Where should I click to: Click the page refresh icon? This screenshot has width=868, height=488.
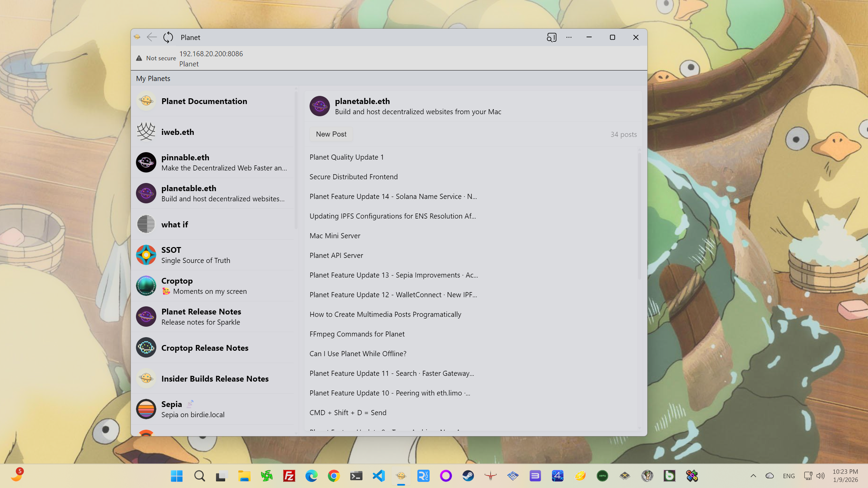point(168,37)
